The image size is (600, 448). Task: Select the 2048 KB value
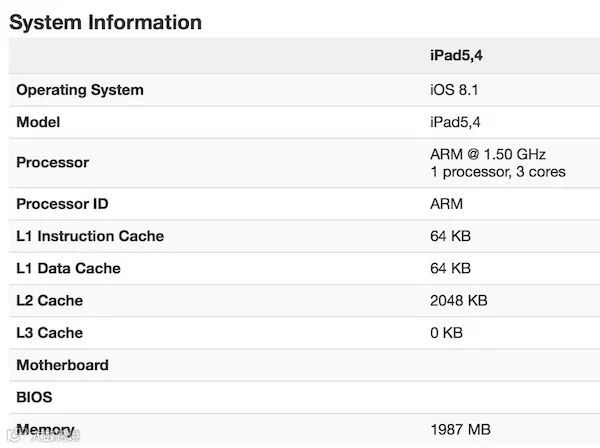pyautogui.click(x=458, y=300)
